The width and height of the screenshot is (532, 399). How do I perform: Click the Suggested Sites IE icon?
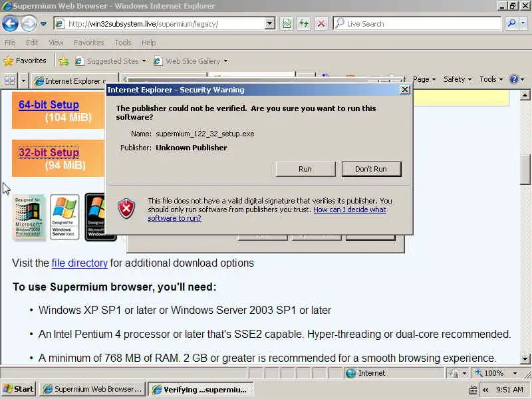point(78,61)
